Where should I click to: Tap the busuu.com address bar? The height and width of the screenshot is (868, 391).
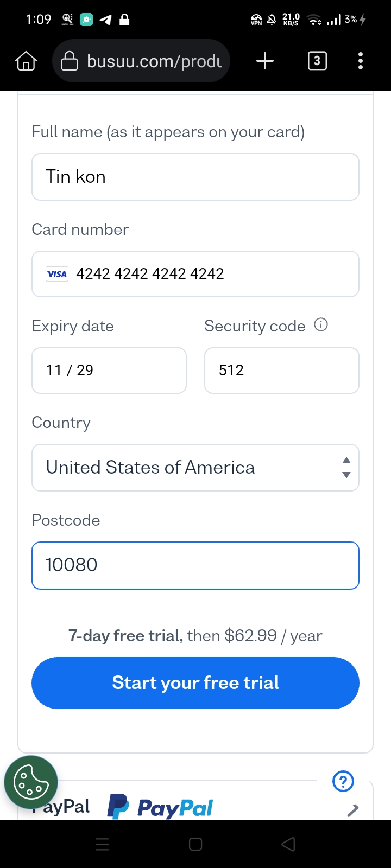[x=141, y=61]
